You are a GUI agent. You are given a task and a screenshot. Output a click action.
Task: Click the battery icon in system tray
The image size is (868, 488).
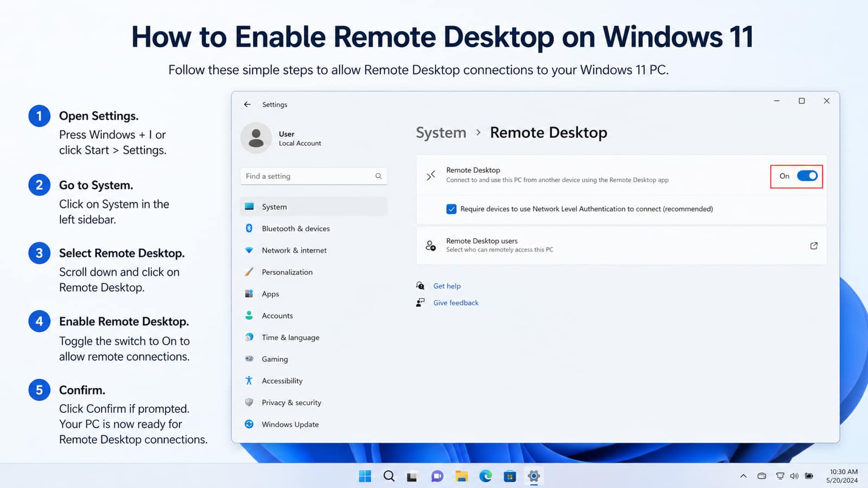tap(809, 476)
